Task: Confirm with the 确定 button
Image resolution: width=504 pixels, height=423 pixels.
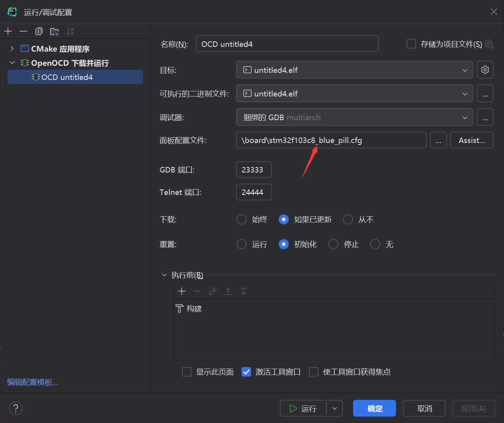Action: tap(374, 408)
